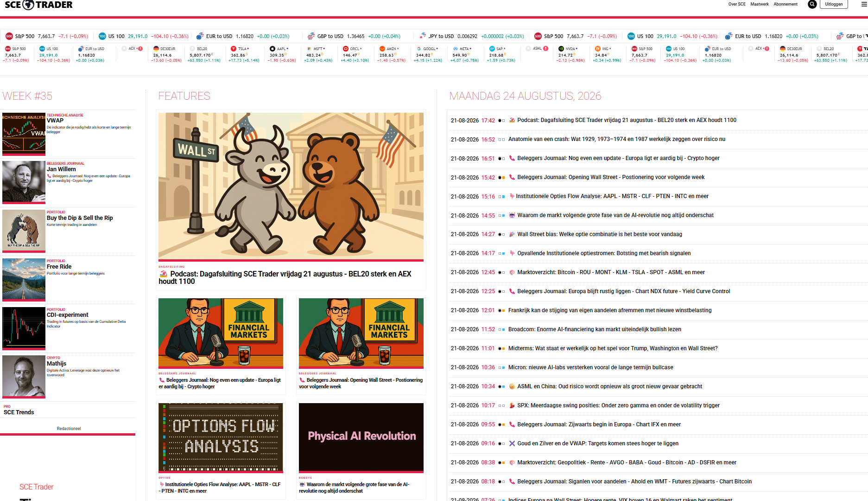
Task: Click the phone icon in the 16:51 news row
Action: 512,158
